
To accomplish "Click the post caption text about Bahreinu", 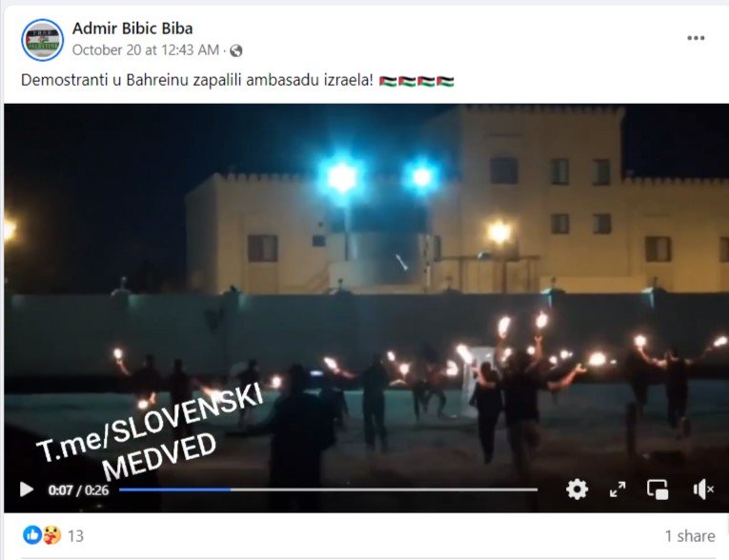I will click(x=197, y=80).
